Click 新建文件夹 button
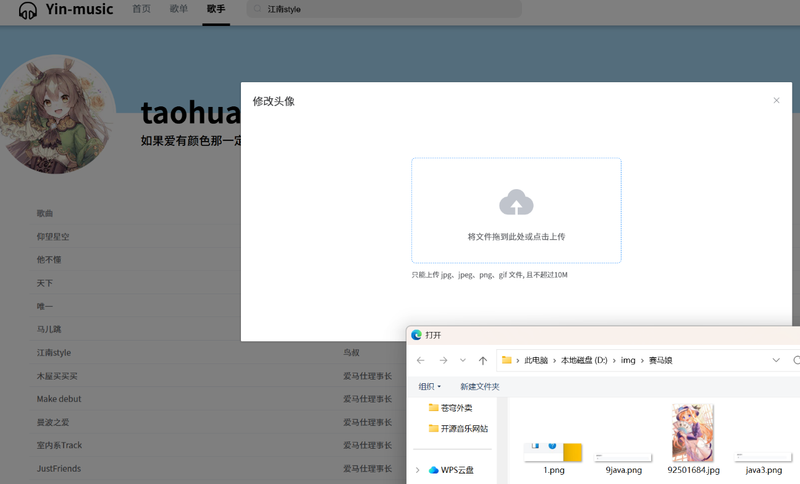This screenshot has height=484, width=800. pos(479,386)
